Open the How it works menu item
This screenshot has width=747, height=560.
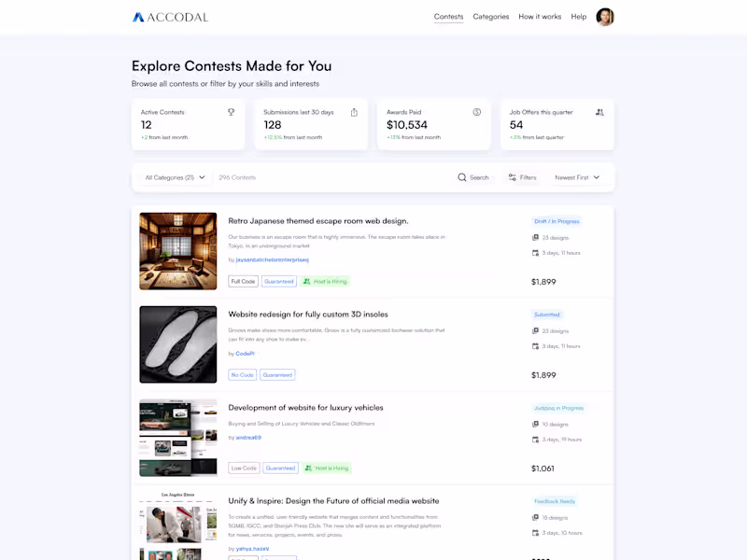point(540,16)
